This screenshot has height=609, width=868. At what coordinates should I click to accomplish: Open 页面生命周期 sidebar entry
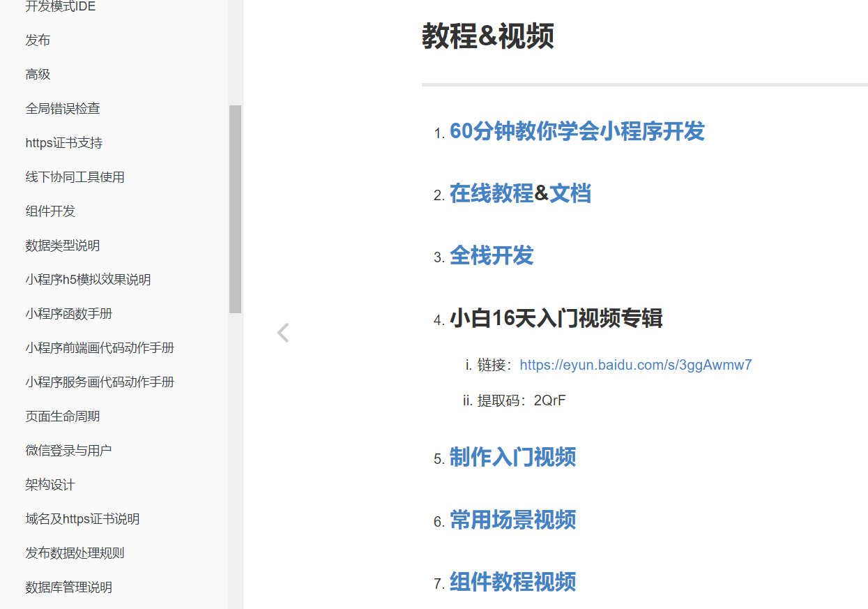pyautogui.click(x=63, y=416)
